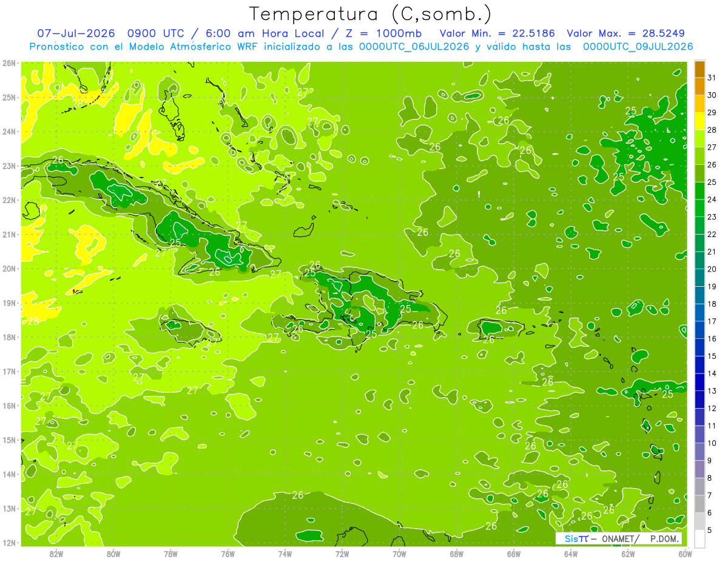Click the legend value label '30'
Image resolution: width=728 pixels, height=562 pixels.
[x=712, y=95]
